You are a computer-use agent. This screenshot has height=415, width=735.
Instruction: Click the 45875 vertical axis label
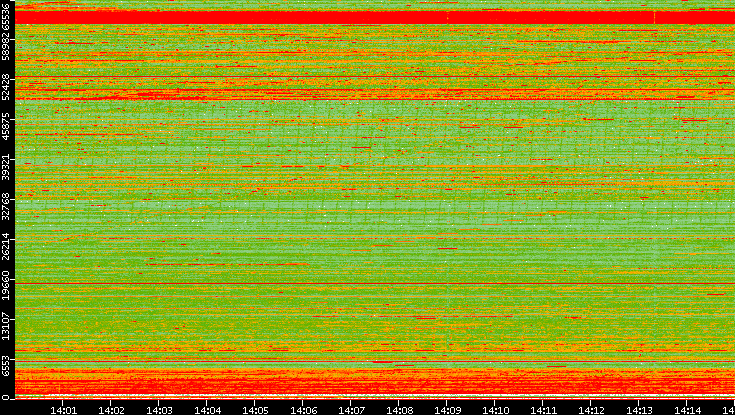pos(5,127)
